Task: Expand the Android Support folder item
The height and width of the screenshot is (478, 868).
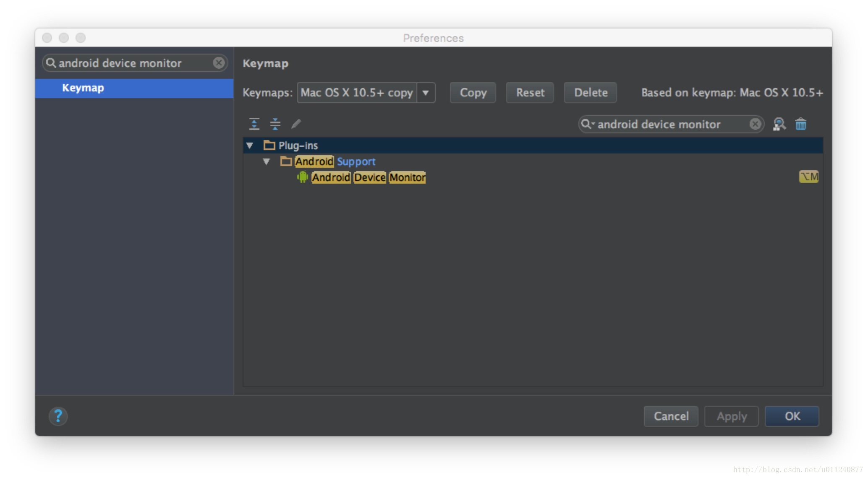Action: point(267,162)
